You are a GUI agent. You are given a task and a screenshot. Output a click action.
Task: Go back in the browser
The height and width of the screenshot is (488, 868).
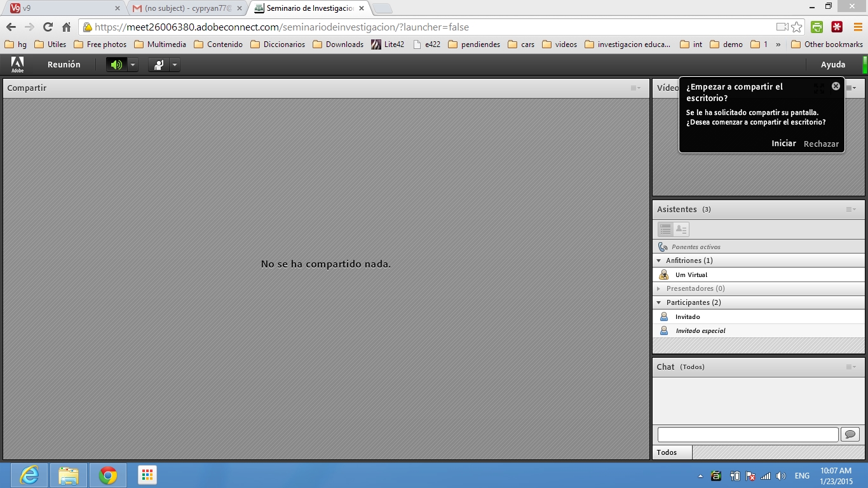[x=11, y=27]
